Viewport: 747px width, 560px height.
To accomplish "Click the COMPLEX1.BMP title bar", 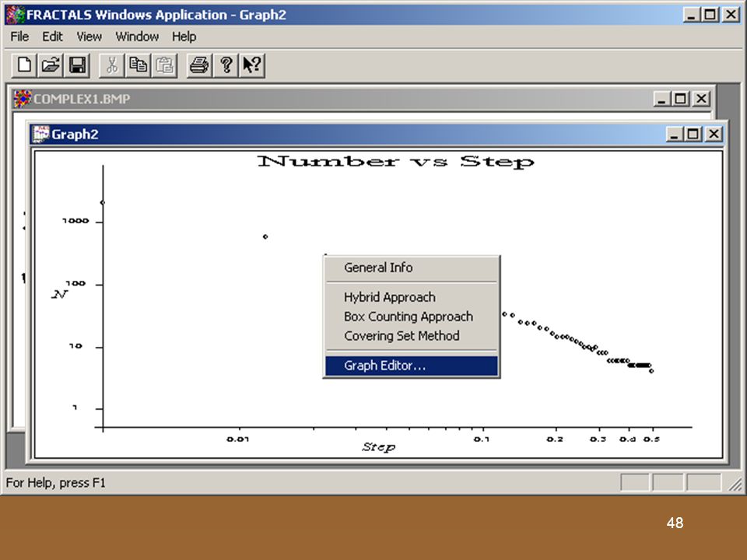I will coord(362,99).
